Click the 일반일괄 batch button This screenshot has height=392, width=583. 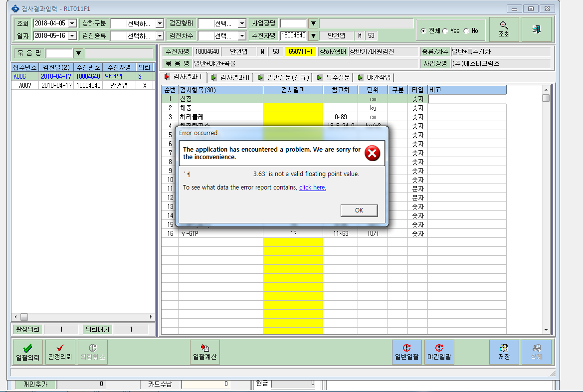407,352
